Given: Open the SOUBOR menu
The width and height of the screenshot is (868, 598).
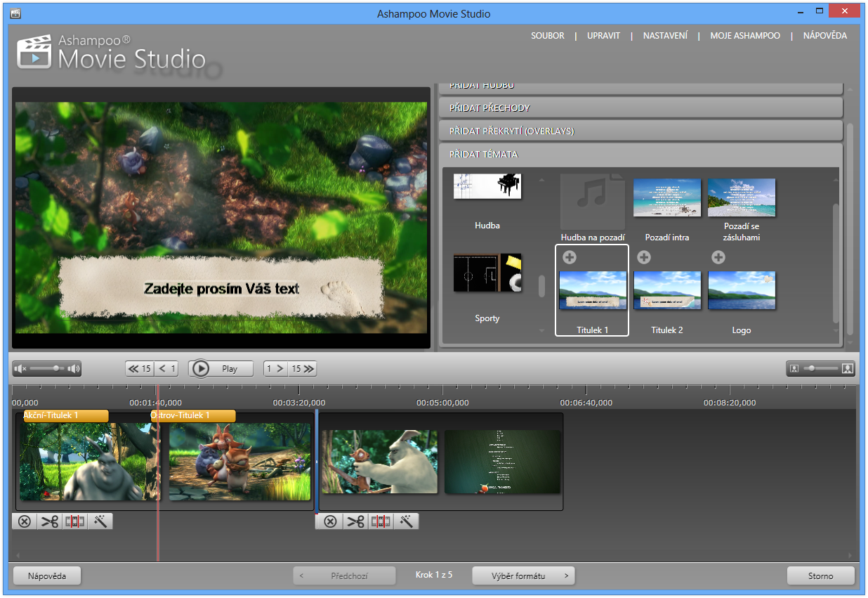Looking at the screenshot, I should (x=548, y=36).
